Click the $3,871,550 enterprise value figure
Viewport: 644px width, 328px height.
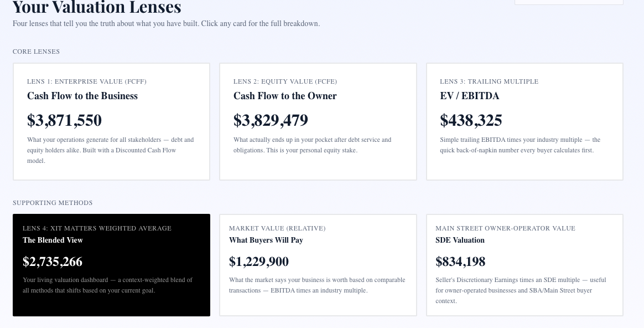coord(65,121)
